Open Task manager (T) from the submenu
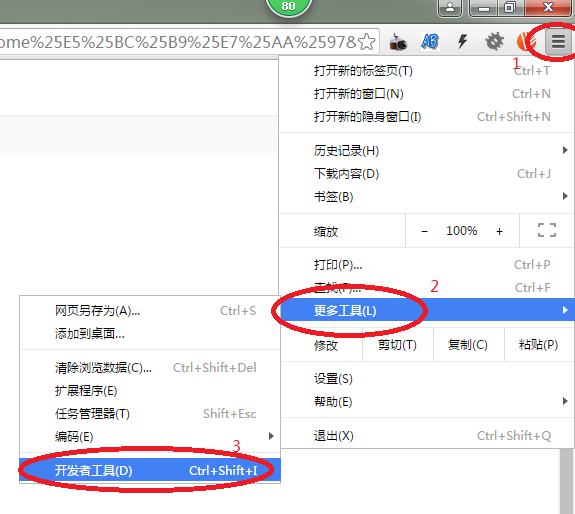The width and height of the screenshot is (575, 514). [x=150, y=414]
